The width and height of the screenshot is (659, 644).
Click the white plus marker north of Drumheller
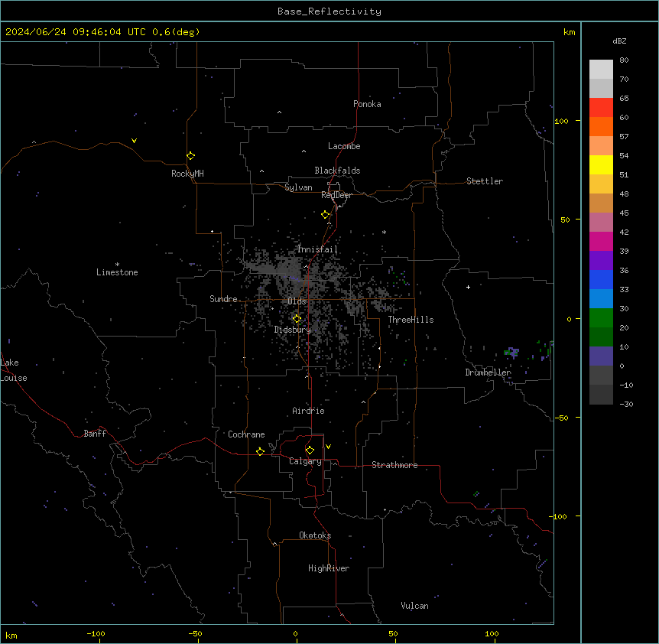[x=468, y=287]
